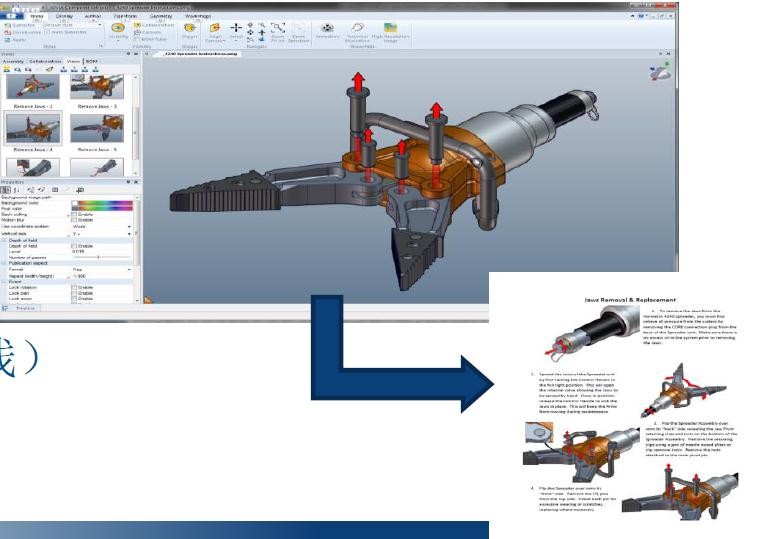This screenshot has width=761, height=539.
Task: Open the Background color swatch picker
Action: coord(102,203)
